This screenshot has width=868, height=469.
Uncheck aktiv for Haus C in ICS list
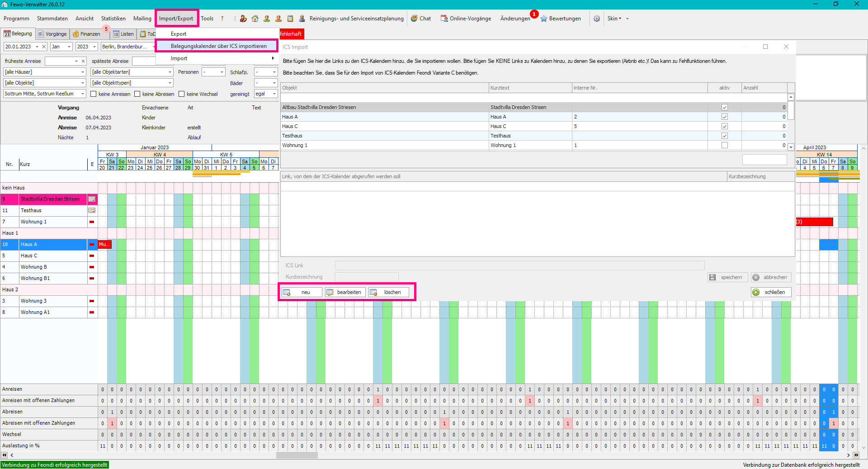coord(725,126)
